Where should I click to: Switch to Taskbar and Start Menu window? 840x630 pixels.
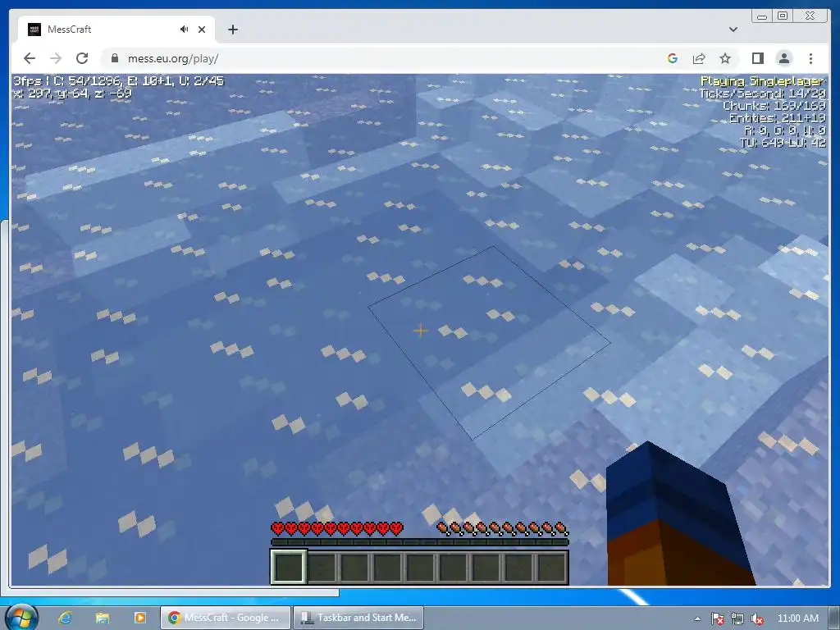point(358,618)
